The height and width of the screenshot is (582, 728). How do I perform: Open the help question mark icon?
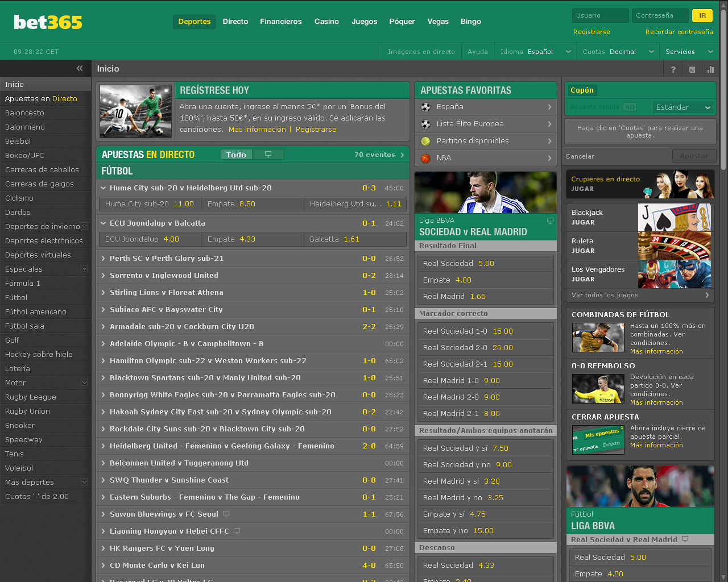[673, 69]
